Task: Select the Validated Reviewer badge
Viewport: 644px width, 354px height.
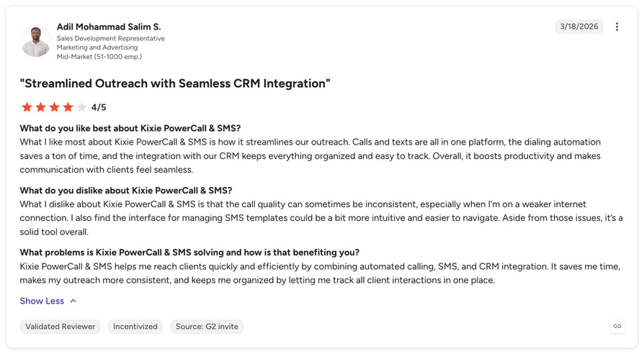Action: coord(60,327)
